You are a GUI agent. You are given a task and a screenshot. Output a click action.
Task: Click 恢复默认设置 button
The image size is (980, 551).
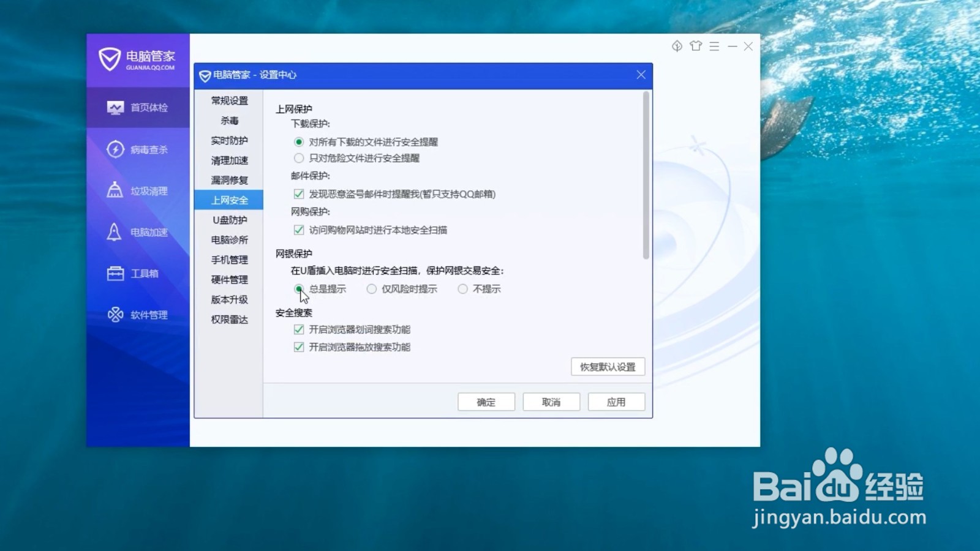tap(608, 367)
